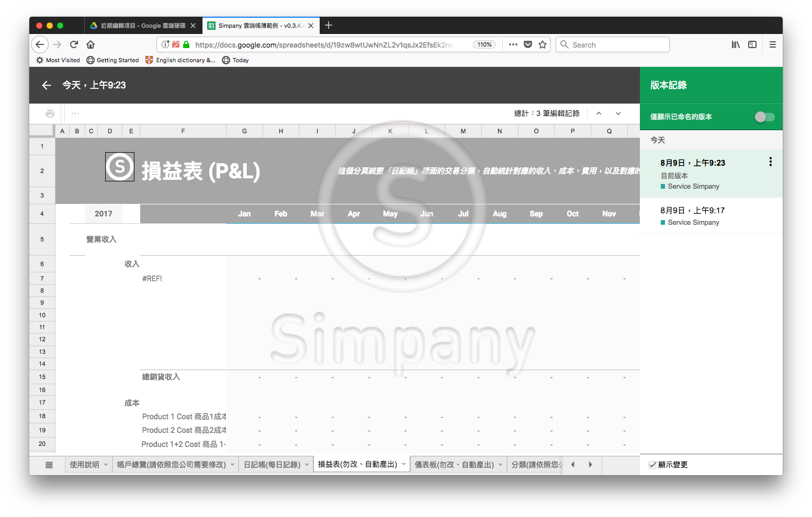Open three-dot menu for 9:23 version
The height and width of the screenshot is (517, 812).
click(x=770, y=162)
